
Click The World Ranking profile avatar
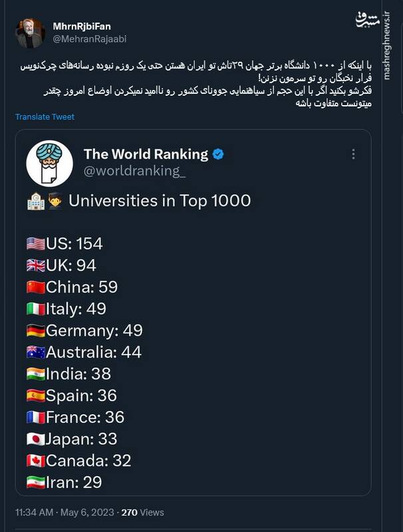[x=49, y=163]
